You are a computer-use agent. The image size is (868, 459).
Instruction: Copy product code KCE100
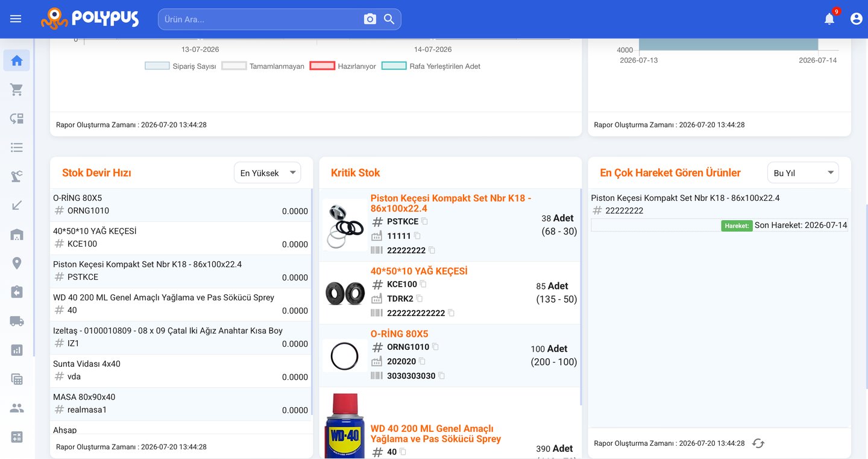coord(423,284)
